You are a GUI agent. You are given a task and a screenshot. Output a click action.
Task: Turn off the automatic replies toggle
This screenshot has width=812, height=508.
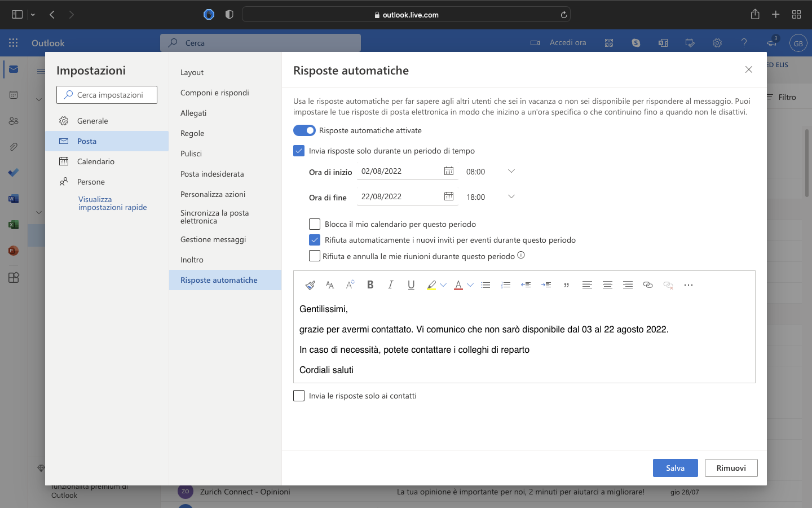(x=304, y=130)
